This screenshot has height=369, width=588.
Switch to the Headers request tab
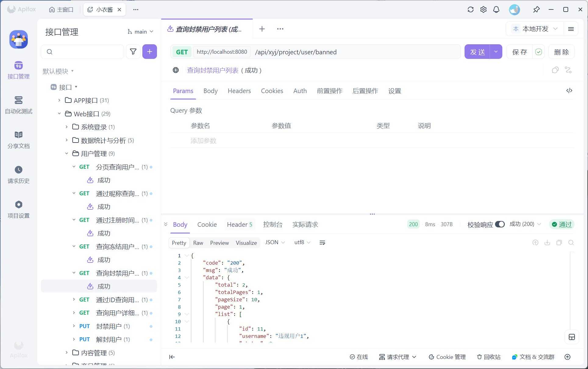click(239, 91)
